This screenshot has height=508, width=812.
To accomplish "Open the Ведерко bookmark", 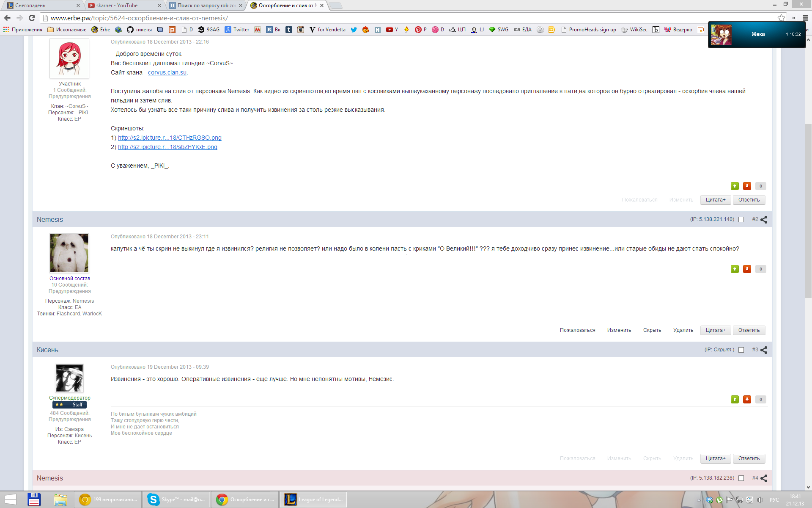I will 678,30.
